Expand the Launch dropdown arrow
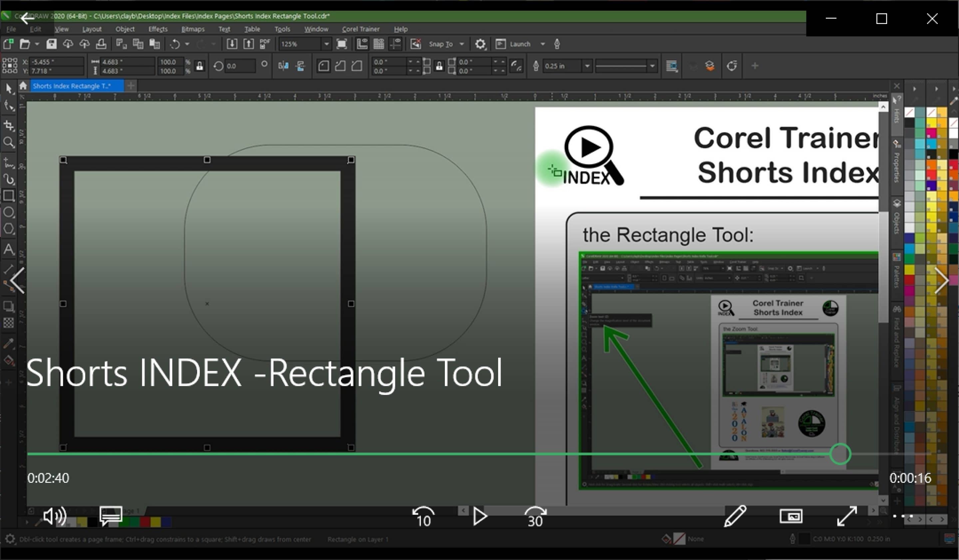 pyautogui.click(x=543, y=44)
